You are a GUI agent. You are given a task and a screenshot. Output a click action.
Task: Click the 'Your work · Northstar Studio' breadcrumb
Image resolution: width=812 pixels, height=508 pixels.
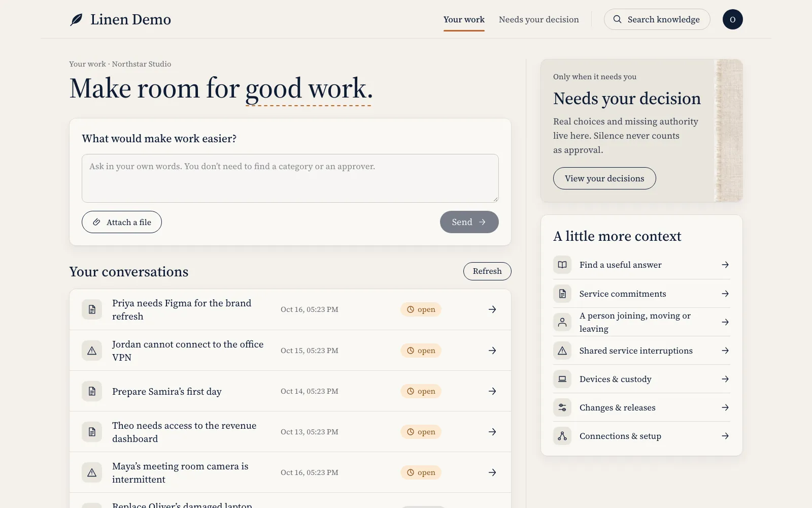point(120,64)
